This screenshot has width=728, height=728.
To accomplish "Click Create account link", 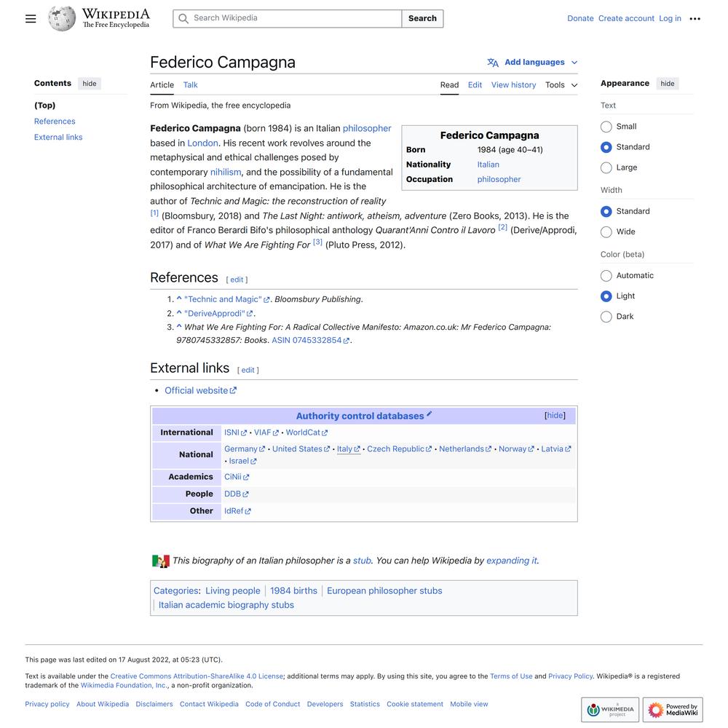I will (x=626, y=19).
